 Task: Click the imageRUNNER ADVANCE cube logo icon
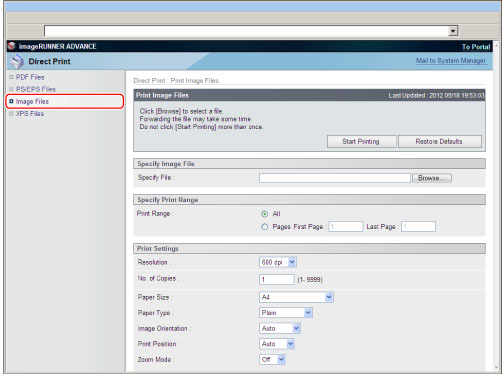tap(12, 46)
